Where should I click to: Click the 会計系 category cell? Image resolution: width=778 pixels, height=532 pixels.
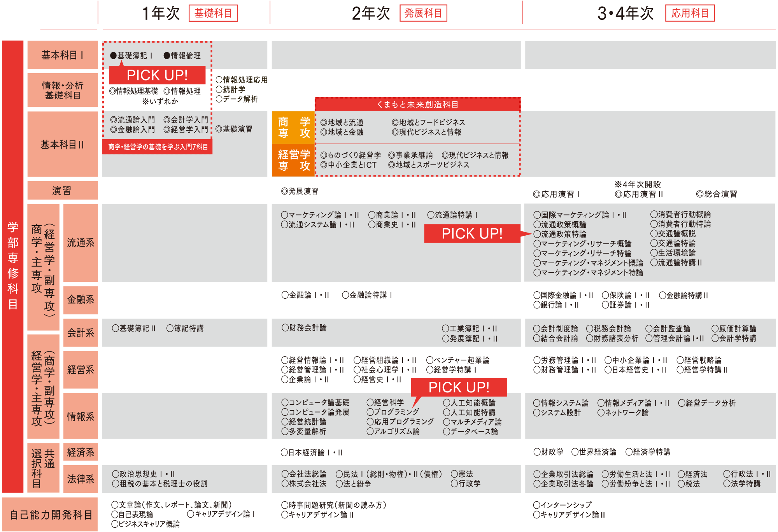tap(81, 332)
